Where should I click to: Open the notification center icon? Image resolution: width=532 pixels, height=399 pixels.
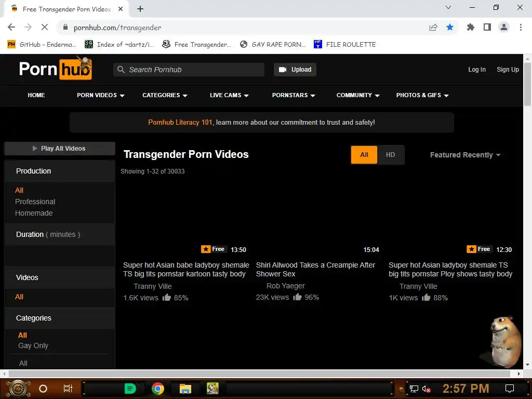pos(510,389)
